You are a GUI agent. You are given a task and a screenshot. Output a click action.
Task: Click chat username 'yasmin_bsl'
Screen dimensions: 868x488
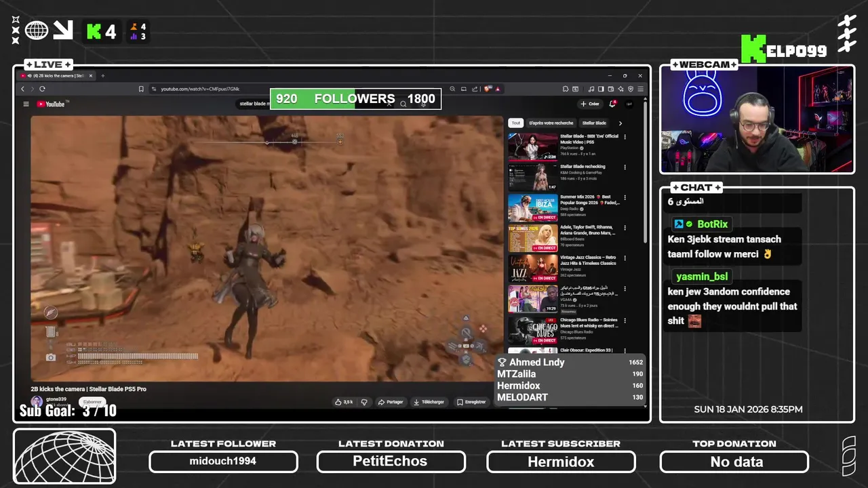pyautogui.click(x=702, y=277)
